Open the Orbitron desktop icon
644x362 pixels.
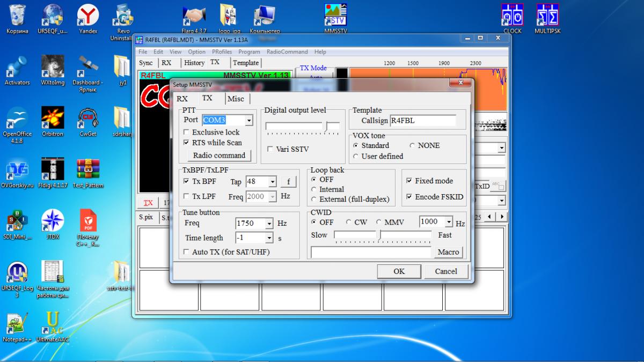(x=53, y=119)
